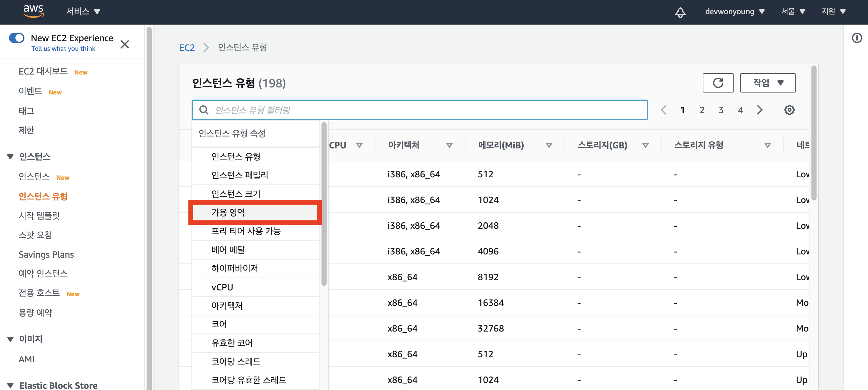Click the refresh instance types button
Screen dimensions: 868x390
(x=718, y=83)
